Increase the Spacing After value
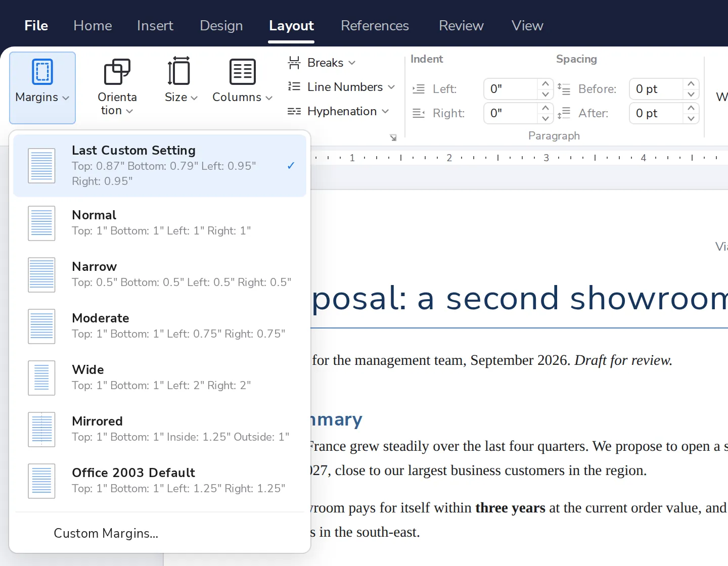Screen dimensions: 728x566 click(x=691, y=108)
